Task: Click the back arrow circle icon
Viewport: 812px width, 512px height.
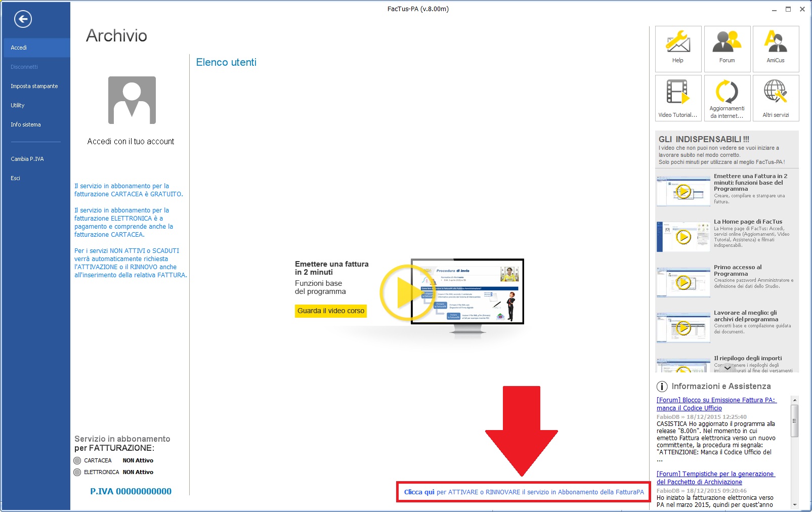Action: [x=23, y=19]
